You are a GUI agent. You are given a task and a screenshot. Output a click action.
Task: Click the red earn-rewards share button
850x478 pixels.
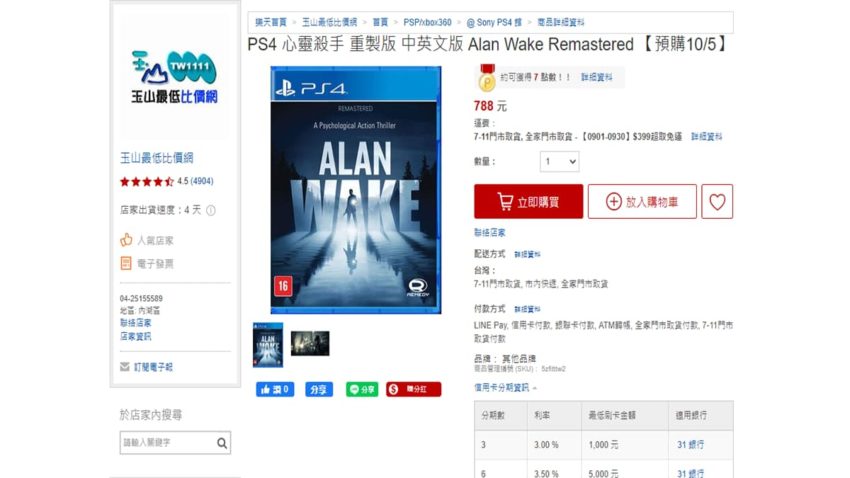(414, 389)
